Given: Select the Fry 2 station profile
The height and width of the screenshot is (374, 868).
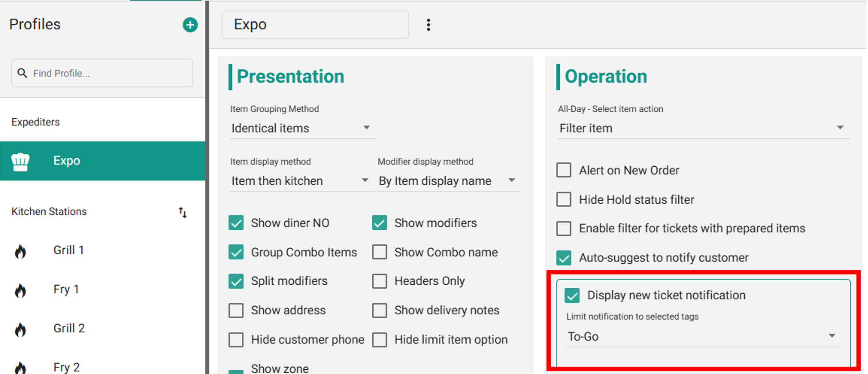Looking at the screenshot, I should 67,367.
